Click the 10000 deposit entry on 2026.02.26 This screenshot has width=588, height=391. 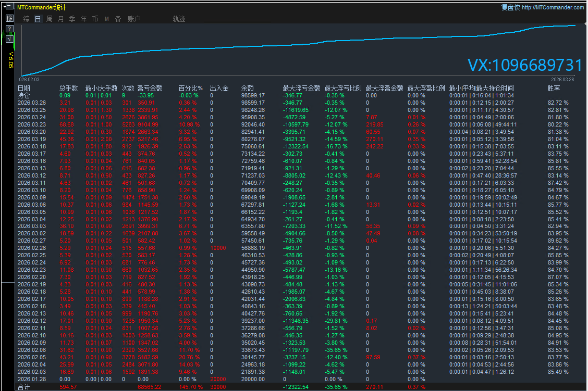pos(218,248)
